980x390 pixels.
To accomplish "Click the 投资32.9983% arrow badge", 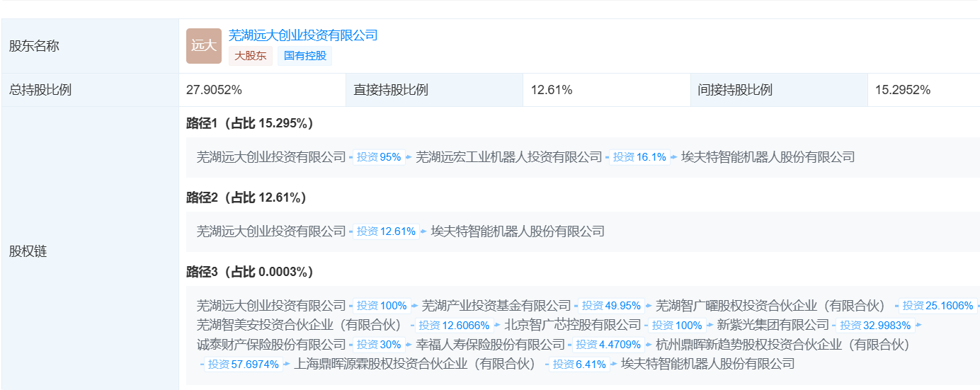I will (878, 326).
